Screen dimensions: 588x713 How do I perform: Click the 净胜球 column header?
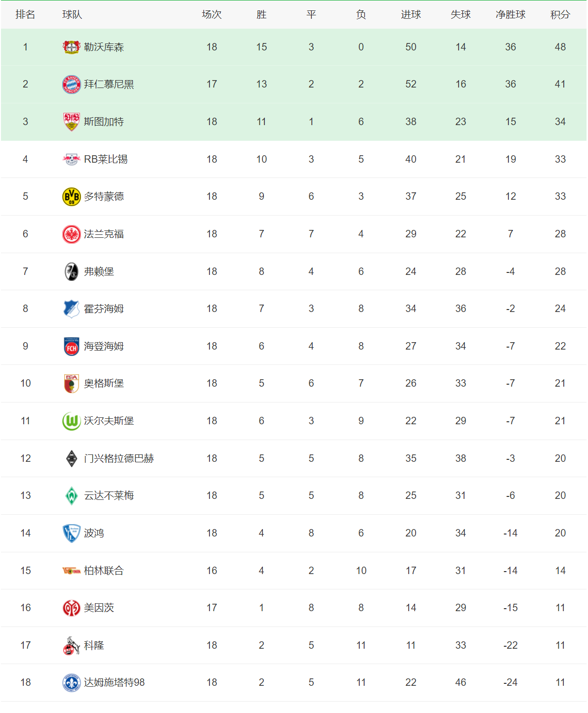(x=510, y=15)
